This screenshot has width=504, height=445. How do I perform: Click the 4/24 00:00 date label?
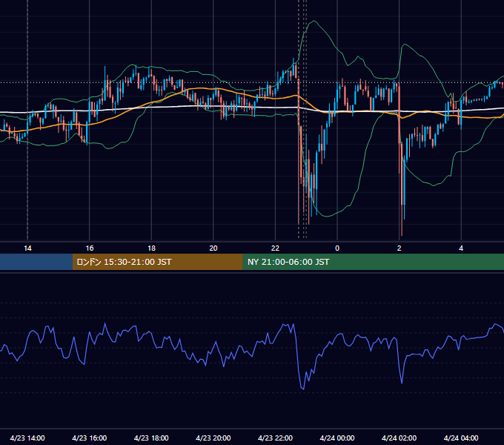[x=337, y=438]
